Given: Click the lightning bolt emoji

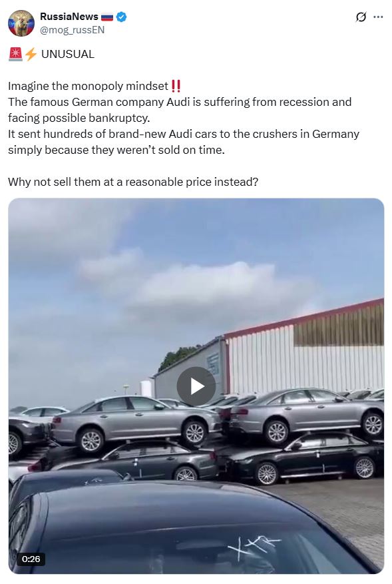Looking at the screenshot, I should pos(31,54).
